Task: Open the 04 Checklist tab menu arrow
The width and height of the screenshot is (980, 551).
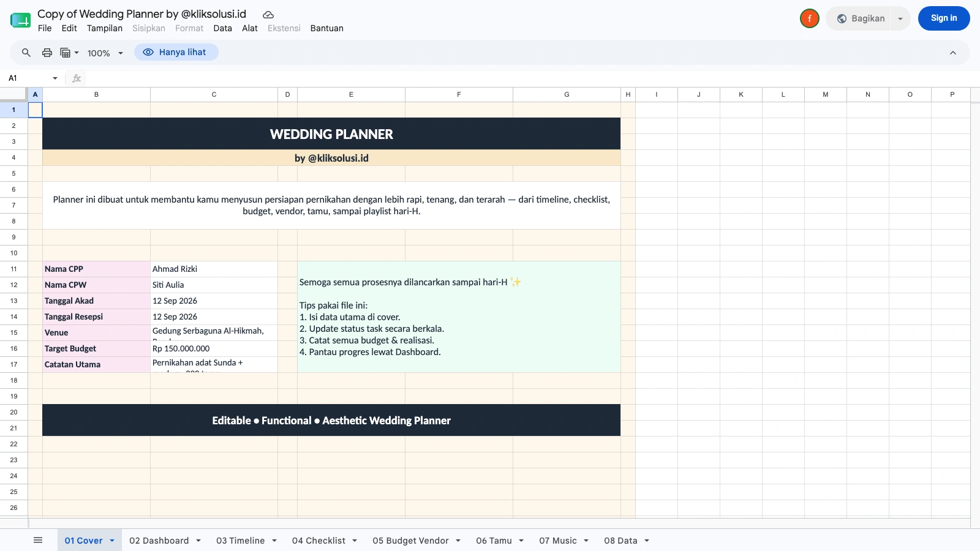Action: pos(355,541)
